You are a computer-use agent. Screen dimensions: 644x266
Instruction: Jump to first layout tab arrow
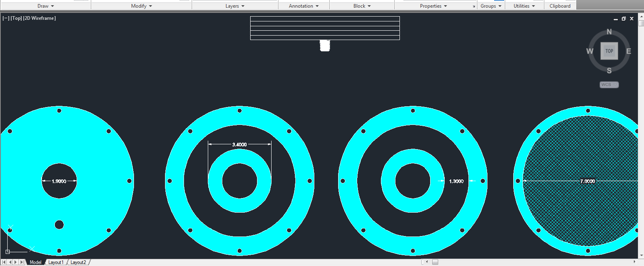tap(4, 262)
